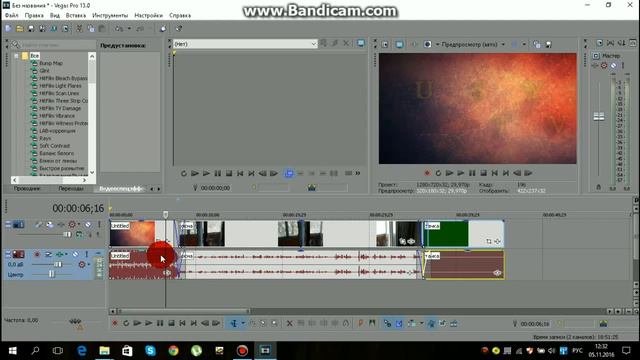Click Event Pan/Crop icon on last video clip
The height and width of the screenshot is (360, 640).
click(489, 241)
